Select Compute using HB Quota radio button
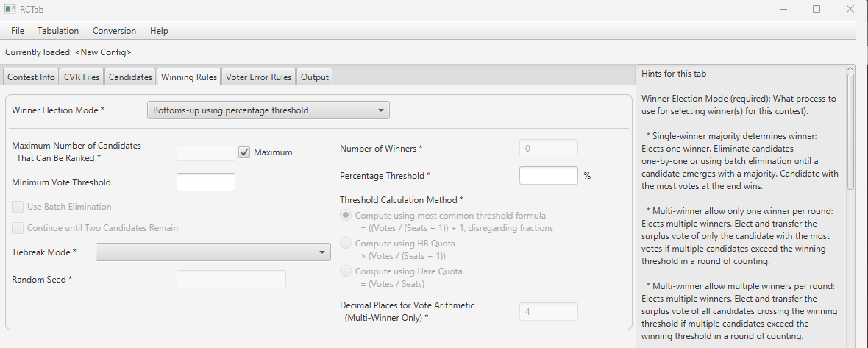The image size is (868, 348). pyautogui.click(x=346, y=243)
